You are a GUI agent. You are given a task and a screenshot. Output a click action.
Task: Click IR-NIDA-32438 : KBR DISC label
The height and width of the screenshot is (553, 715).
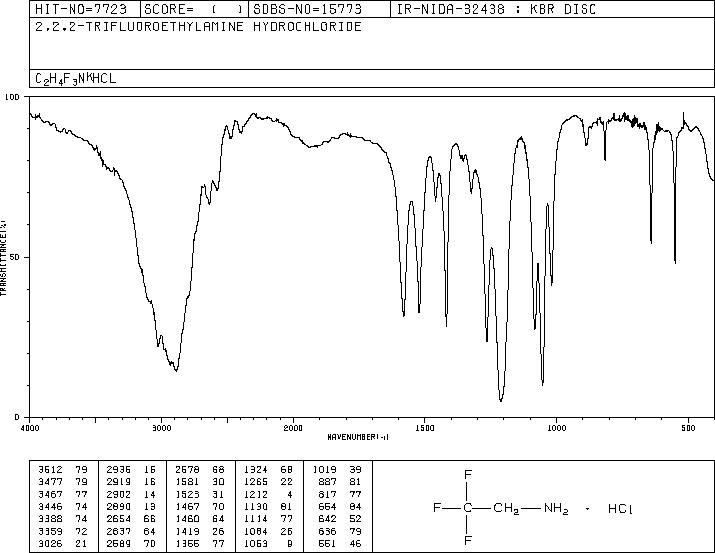[496, 9]
